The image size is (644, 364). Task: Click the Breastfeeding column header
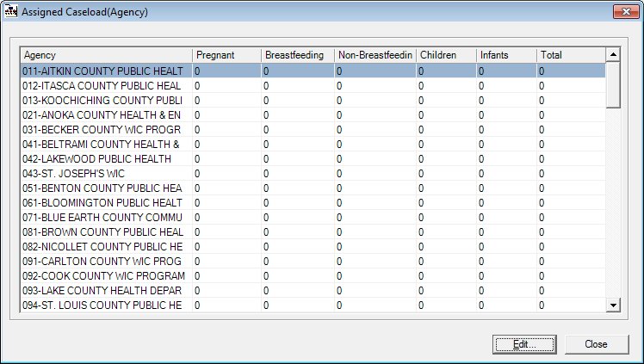click(x=298, y=55)
